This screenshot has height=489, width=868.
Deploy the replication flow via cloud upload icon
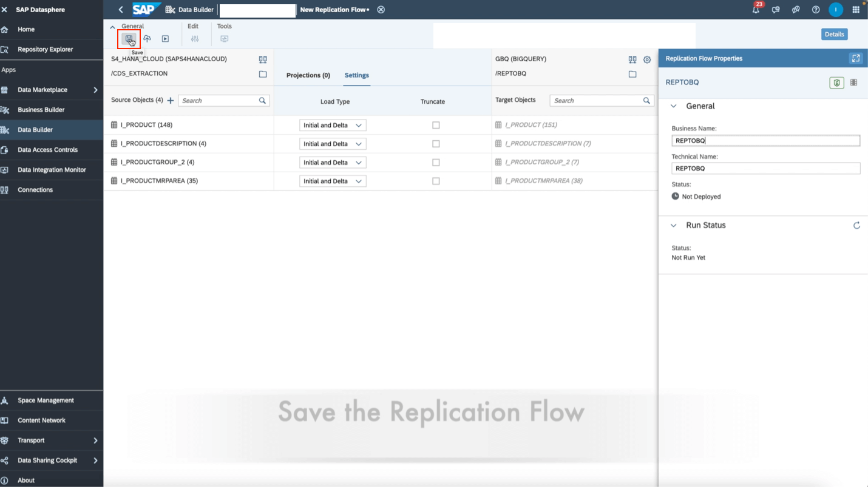click(147, 39)
